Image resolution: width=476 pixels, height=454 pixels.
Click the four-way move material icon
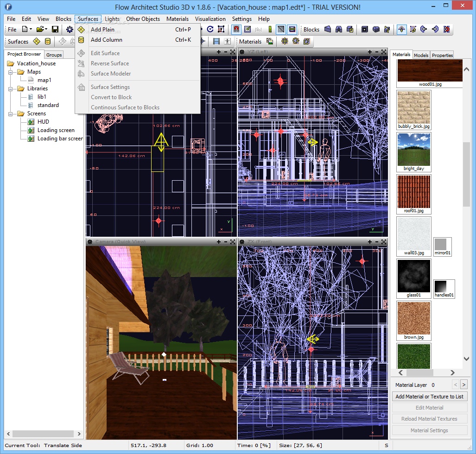coord(285,41)
